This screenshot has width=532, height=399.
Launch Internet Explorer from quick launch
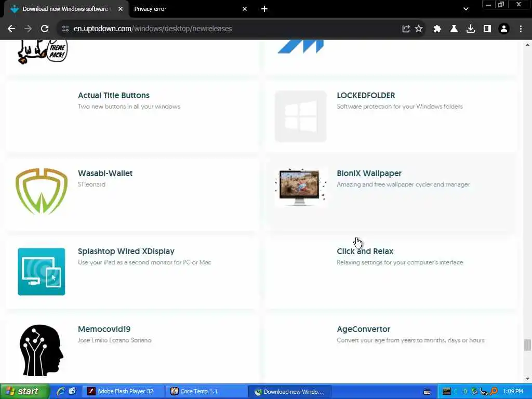coord(61,391)
